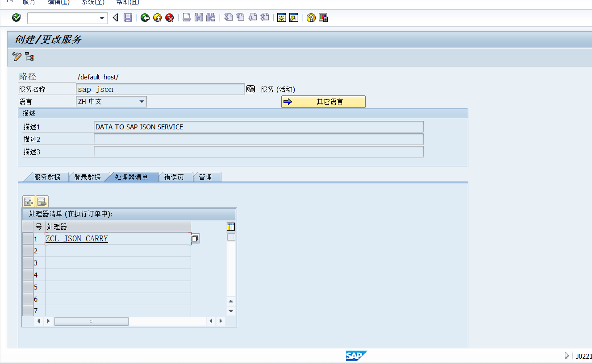Viewport: 592px width, 364px height.
Task: Click the Find Next binoculars-plus icon
Action: tap(211, 18)
